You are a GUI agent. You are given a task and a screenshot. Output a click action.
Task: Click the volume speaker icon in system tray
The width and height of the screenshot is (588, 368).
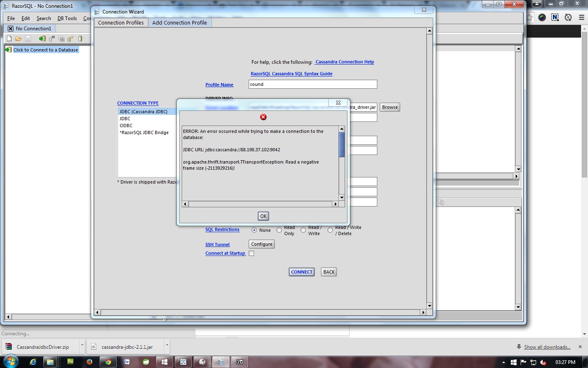point(543,362)
